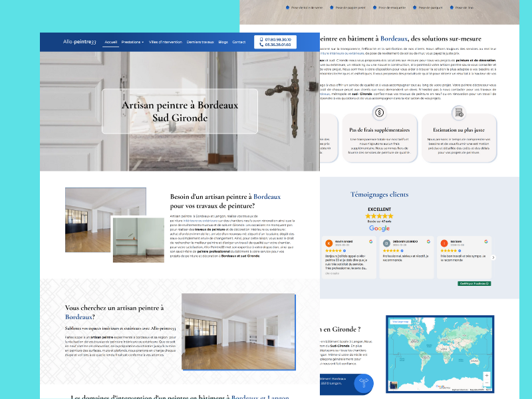Click the five-star rating on Déborah's review
This screenshot has height=399, width=532.
click(x=391, y=251)
